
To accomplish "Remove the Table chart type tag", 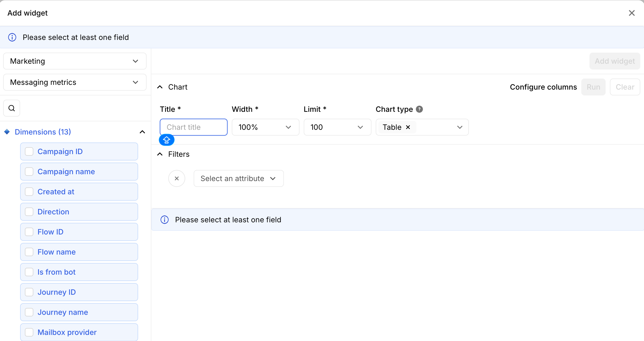I will click(408, 127).
